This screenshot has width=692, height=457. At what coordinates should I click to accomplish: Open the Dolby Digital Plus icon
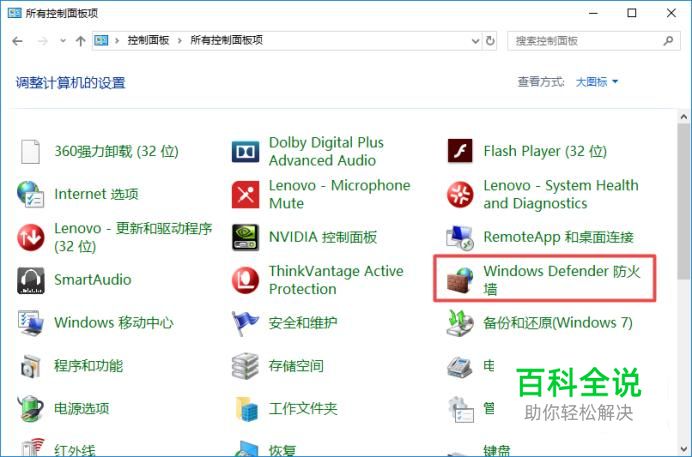(x=245, y=152)
